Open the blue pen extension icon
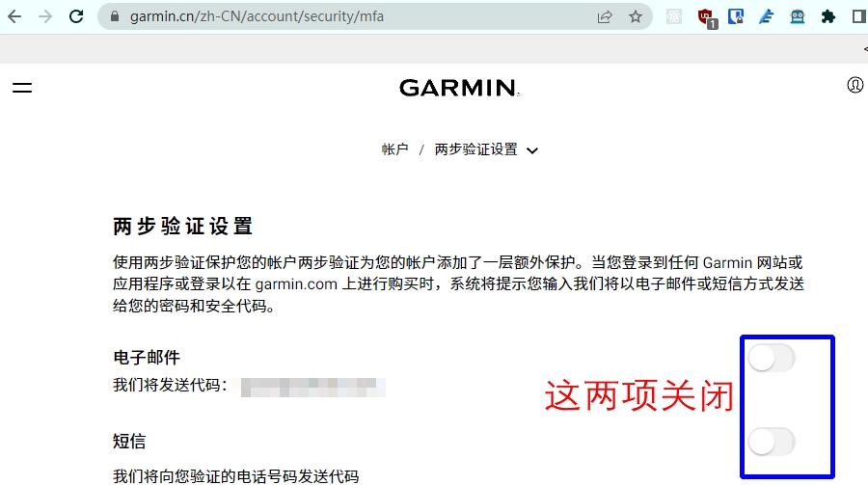This screenshot has height=485, width=868. 766,16
